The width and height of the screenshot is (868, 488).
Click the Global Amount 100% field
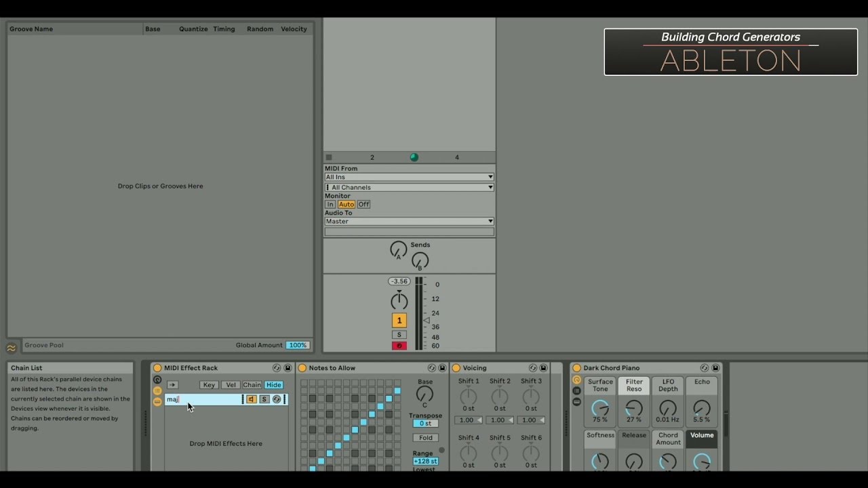(x=298, y=345)
